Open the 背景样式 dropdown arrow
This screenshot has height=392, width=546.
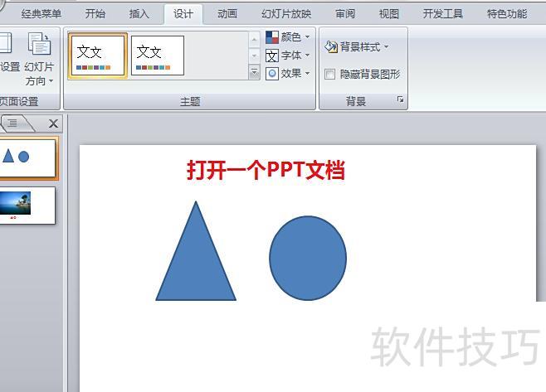[x=386, y=46]
